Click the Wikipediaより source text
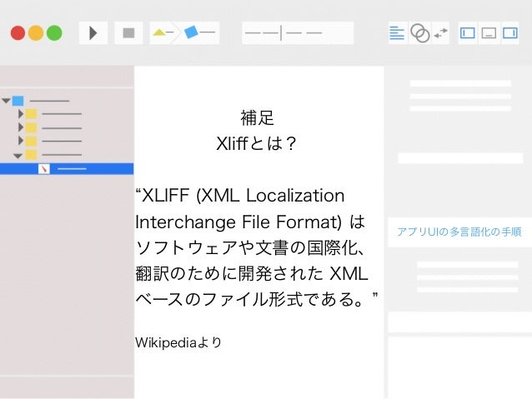This screenshot has height=399, width=532. point(178,342)
